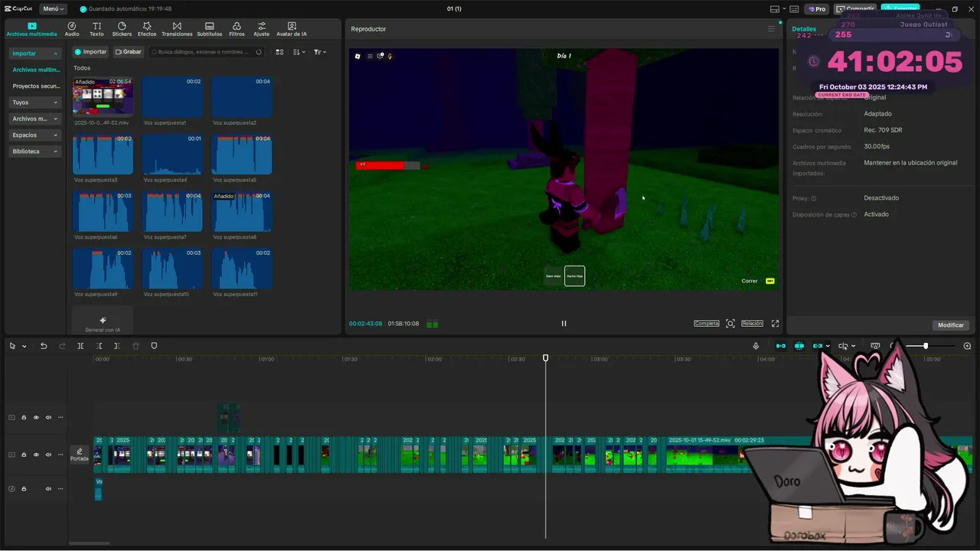The height and width of the screenshot is (551, 980).
Task: Switch the media library to grid view
Action: pyautogui.click(x=279, y=52)
